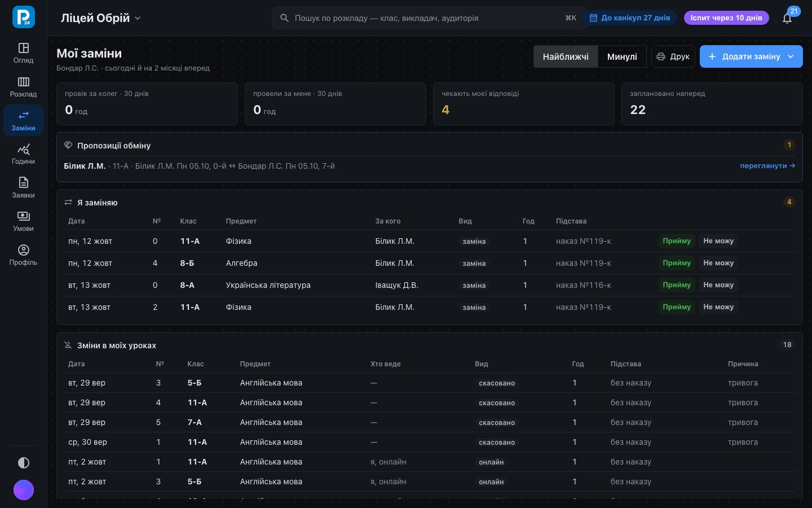Click the провів за колег stat card
The image size is (812, 508).
(147, 104)
